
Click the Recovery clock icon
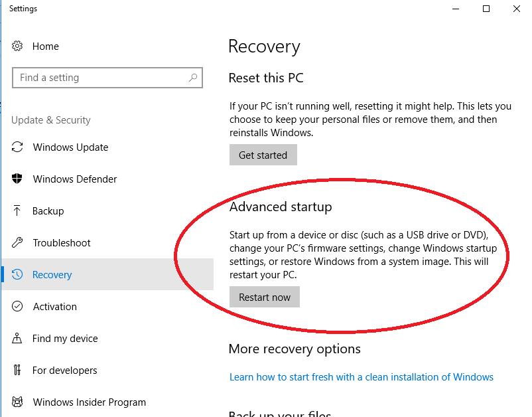point(18,275)
